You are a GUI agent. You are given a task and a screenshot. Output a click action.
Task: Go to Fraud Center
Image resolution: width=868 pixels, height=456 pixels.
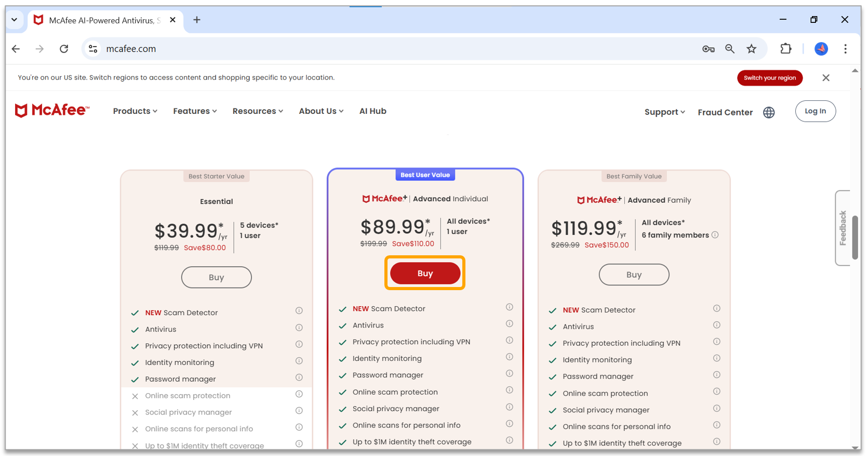[x=725, y=112]
